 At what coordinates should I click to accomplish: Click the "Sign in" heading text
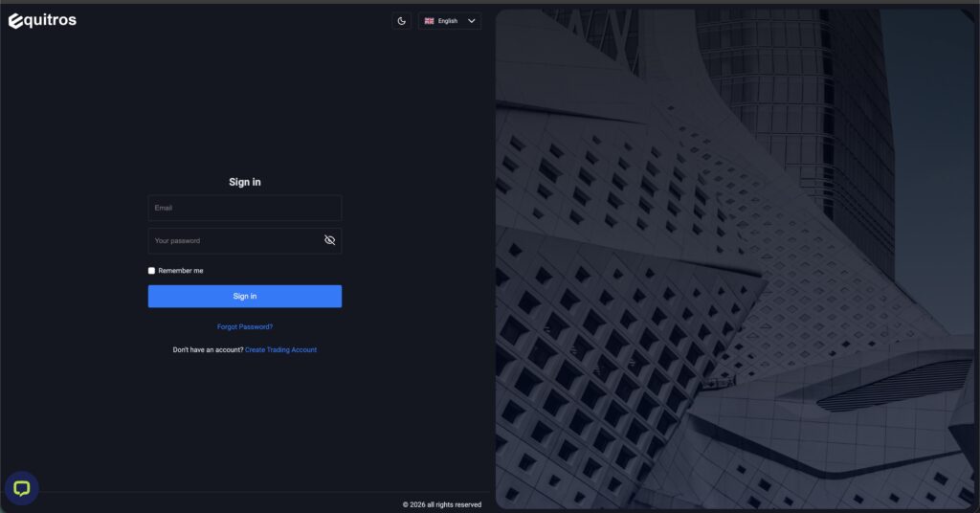(244, 182)
